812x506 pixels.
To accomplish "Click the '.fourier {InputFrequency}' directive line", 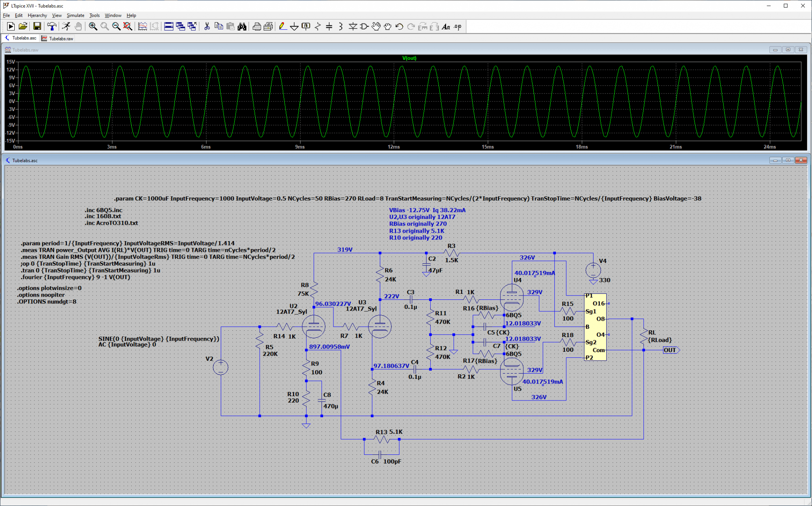I will (75, 277).
